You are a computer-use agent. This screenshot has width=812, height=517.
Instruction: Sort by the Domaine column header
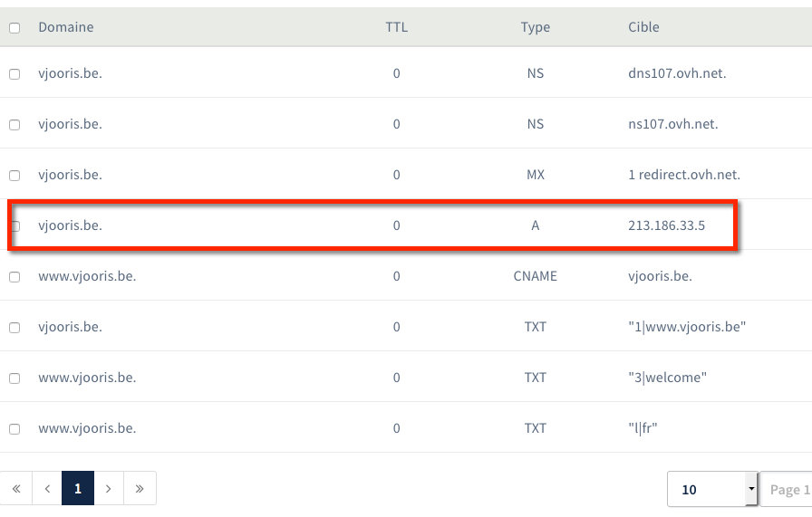coord(65,27)
